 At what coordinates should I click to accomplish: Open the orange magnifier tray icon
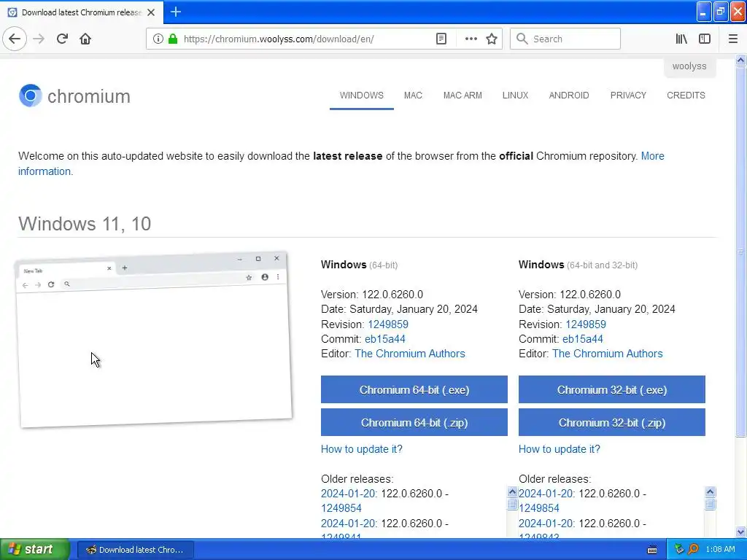click(694, 550)
